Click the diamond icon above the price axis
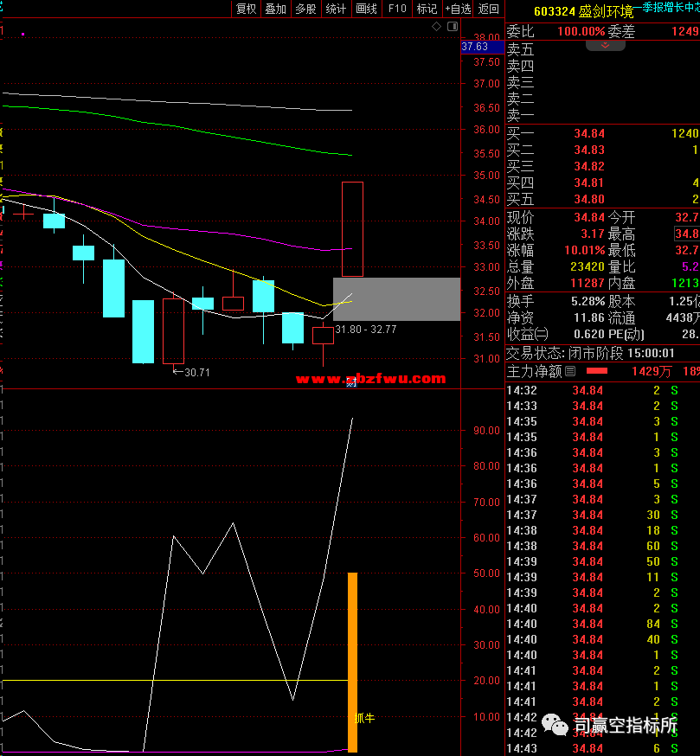This screenshot has width=700, height=756. click(x=438, y=28)
